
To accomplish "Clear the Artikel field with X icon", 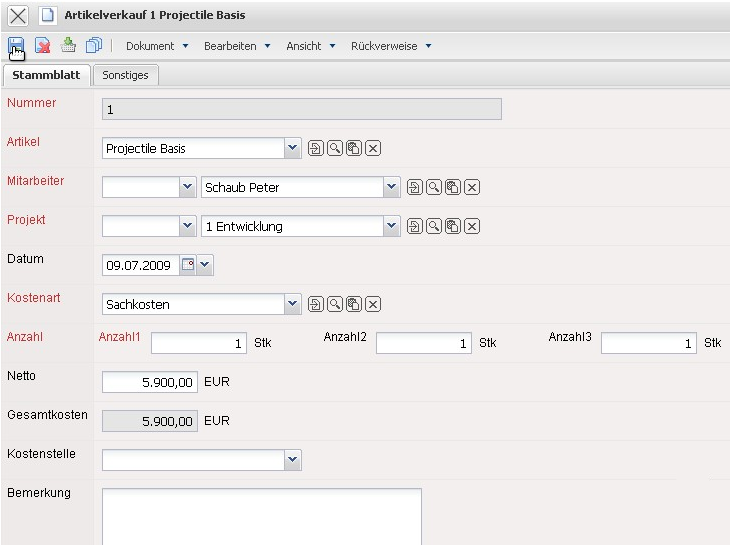I will (373, 148).
